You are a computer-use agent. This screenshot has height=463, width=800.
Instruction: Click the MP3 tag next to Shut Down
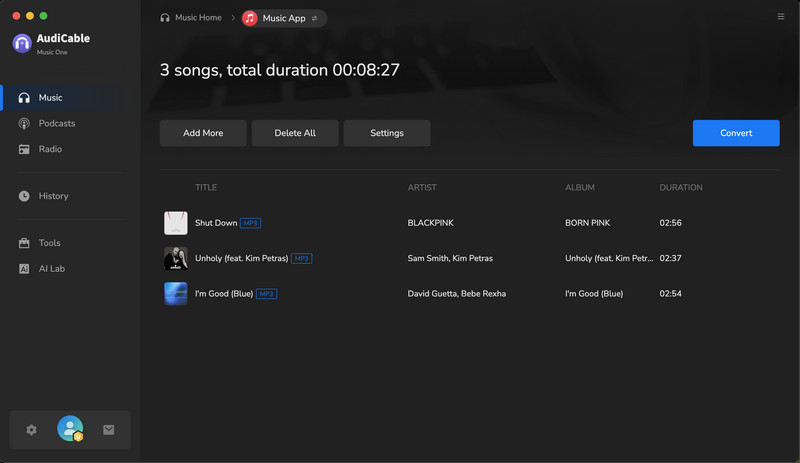(x=251, y=223)
